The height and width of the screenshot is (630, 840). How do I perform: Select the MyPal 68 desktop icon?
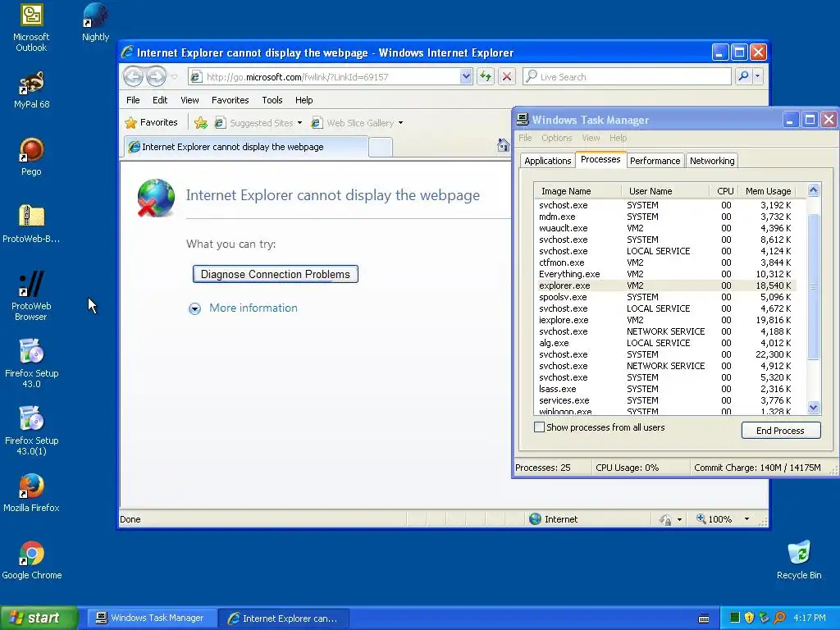32,90
